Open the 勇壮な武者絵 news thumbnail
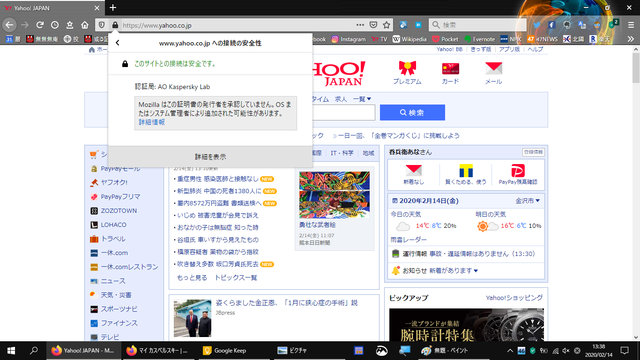This screenshot has width=640, height=360. pyautogui.click(x=334, y=195)
